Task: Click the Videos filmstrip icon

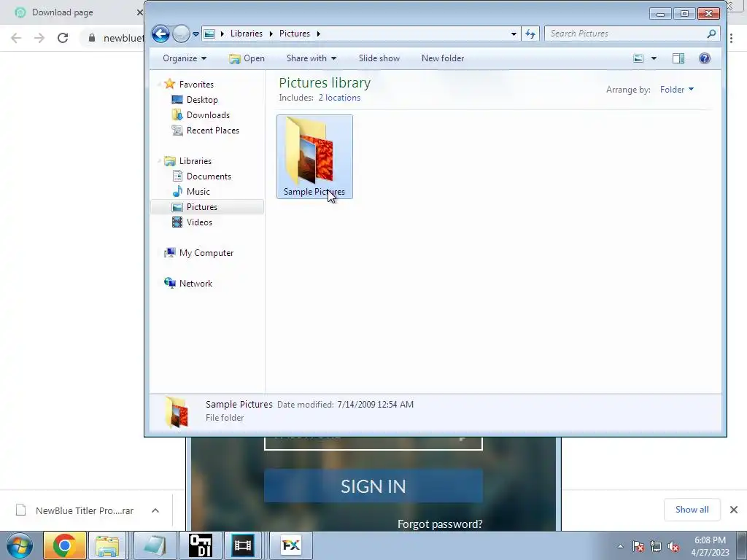Action: click(x=177, y=222)
